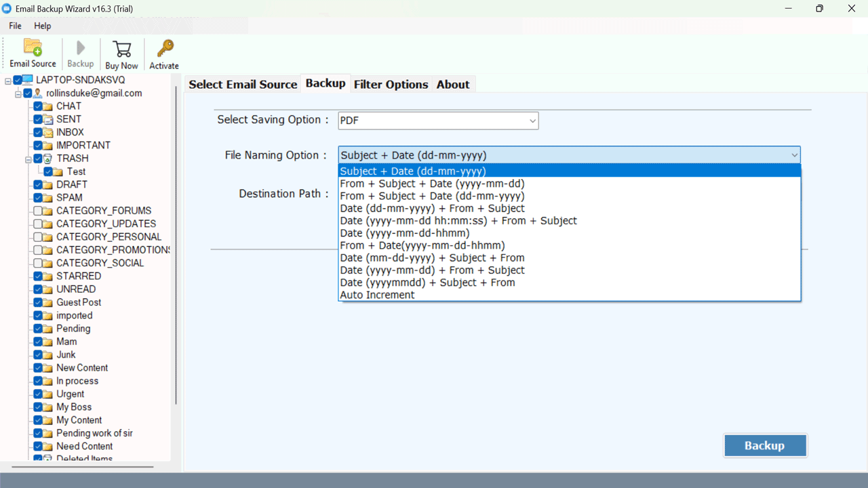Switch to the Filter Options tab
The height and width of the screenshot is (488, 868).
coord(391,84)
